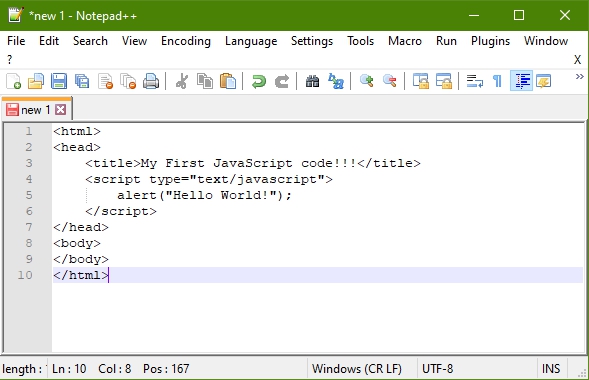Open the ? help menu
This screenshot has width=589, height=380.
pos(10,59)
